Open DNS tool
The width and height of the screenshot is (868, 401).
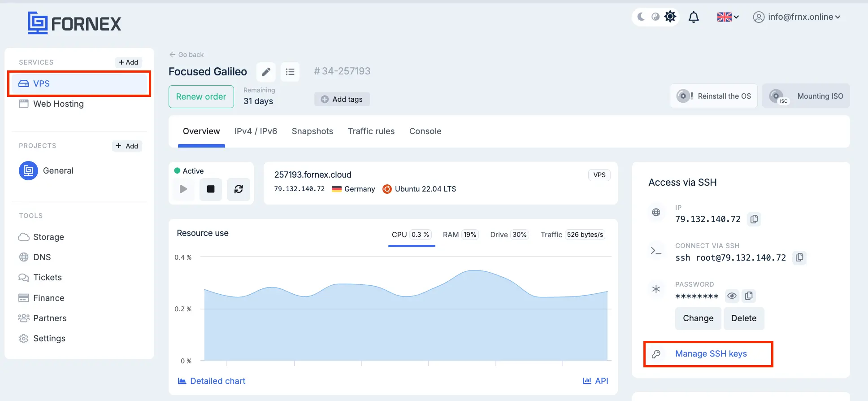[35, 257]
